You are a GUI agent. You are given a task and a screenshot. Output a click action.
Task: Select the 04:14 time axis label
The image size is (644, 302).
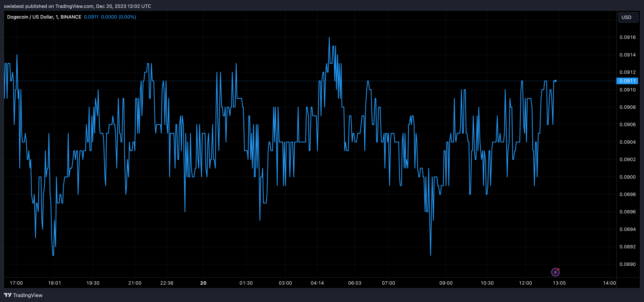(x=317, y=283)
